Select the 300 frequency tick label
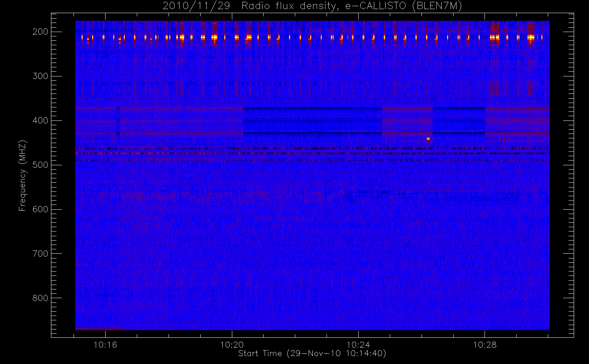Viewport: 589px width, 364px height. (x=40, y=76)
